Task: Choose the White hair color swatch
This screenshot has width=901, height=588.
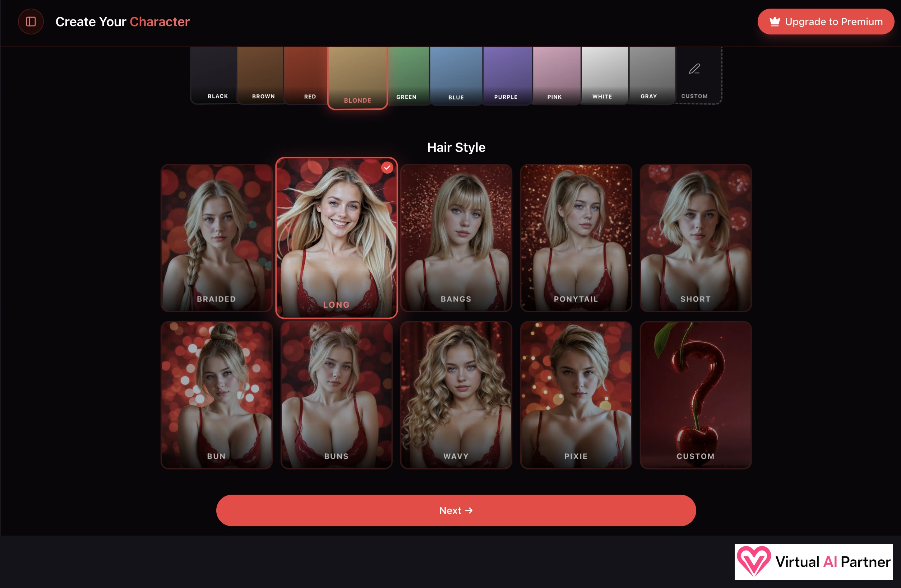Action: point(605,75)
